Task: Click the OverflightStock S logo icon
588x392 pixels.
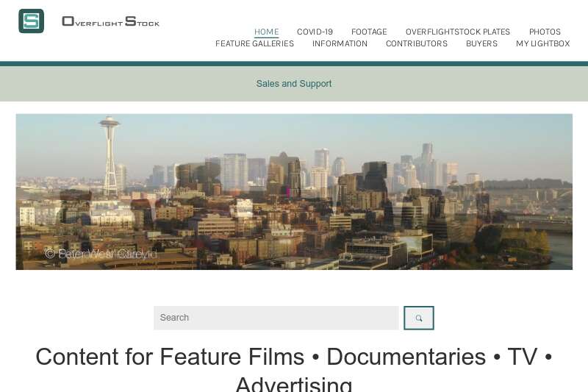Action: pyautogui.click(x=31, y=21)
